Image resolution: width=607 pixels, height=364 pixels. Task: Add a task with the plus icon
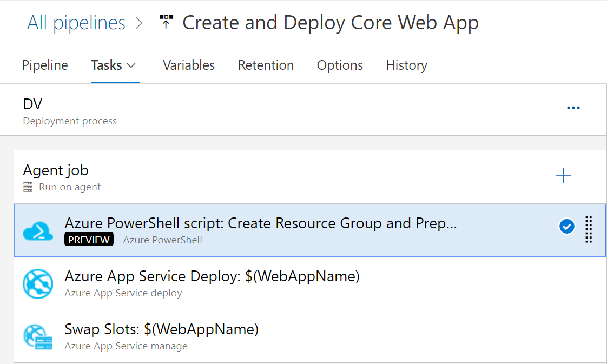tap(563, 175)
